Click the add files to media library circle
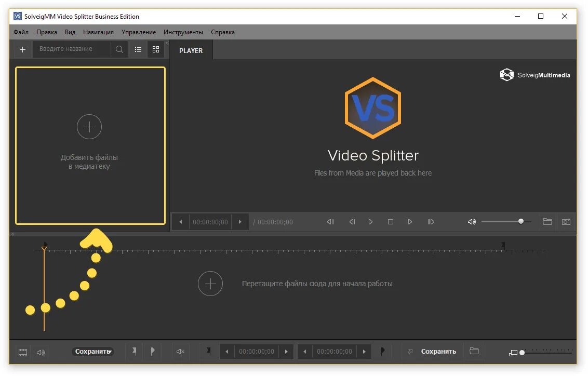This screenshot has height=376, width=588. pyautogui.click(x=89, y=127)
